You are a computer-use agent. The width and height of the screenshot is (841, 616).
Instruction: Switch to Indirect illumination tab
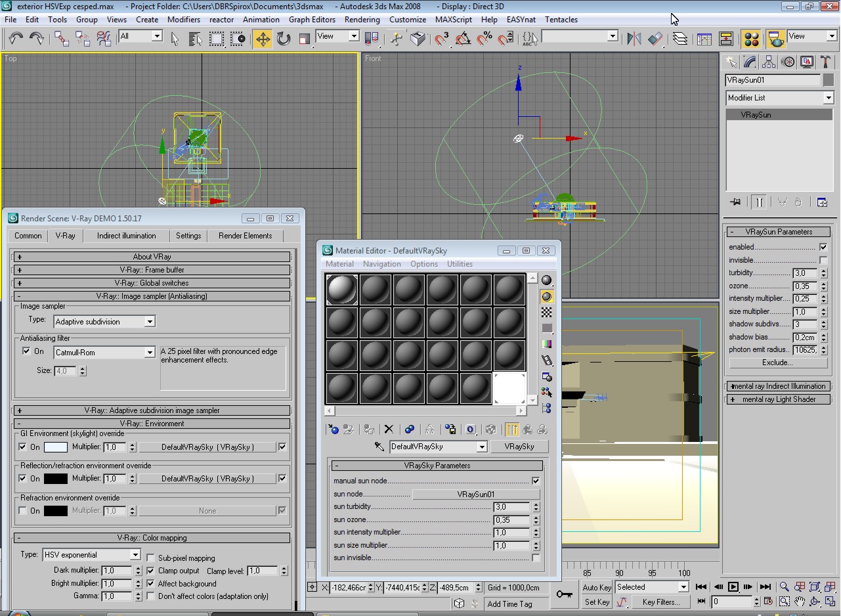127,236
